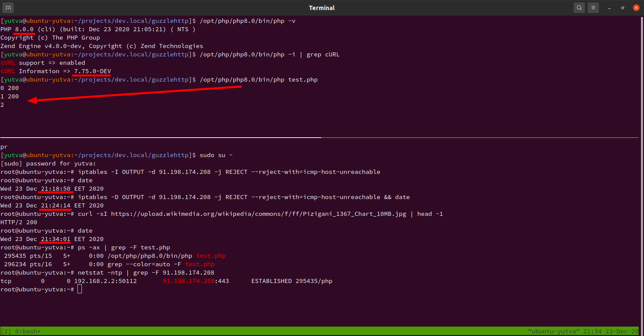Click the underlined timestamp 21:34:01
Screen dimensions: 644x336
[x=55, y=239]
